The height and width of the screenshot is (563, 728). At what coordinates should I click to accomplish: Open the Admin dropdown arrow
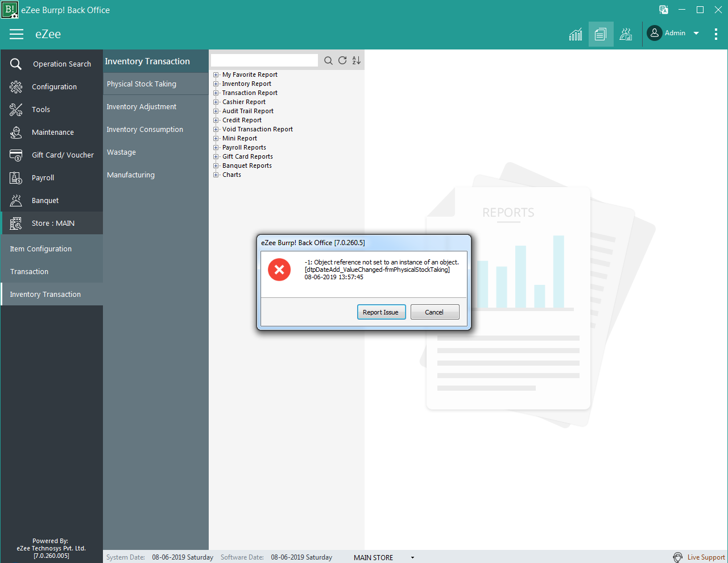[696, 33]
